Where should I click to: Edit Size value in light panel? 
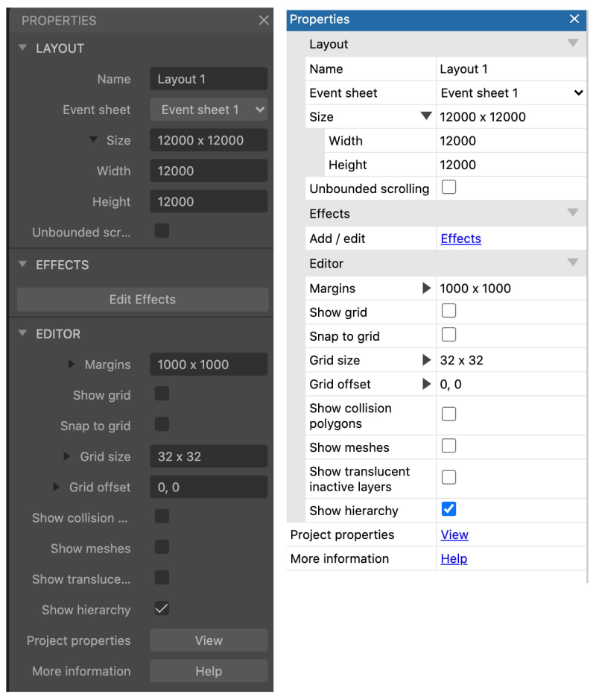(511, 117)
